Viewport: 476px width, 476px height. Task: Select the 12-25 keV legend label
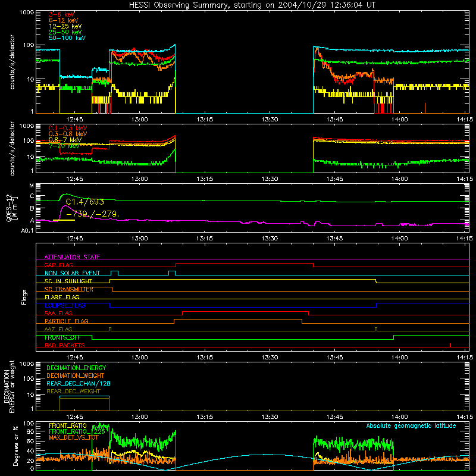tap(65, 26)
